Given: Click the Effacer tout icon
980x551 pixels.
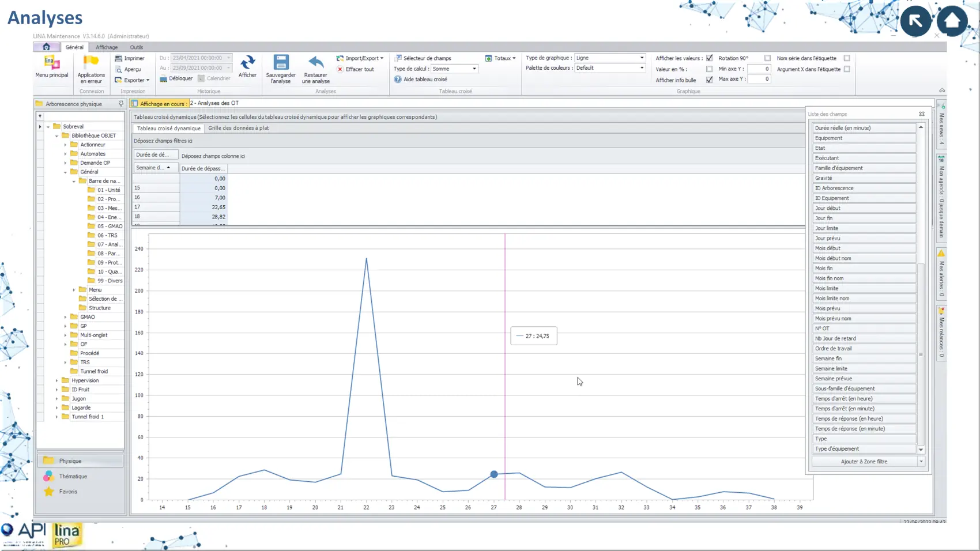Looking at the screenshot, I should 340,69.
